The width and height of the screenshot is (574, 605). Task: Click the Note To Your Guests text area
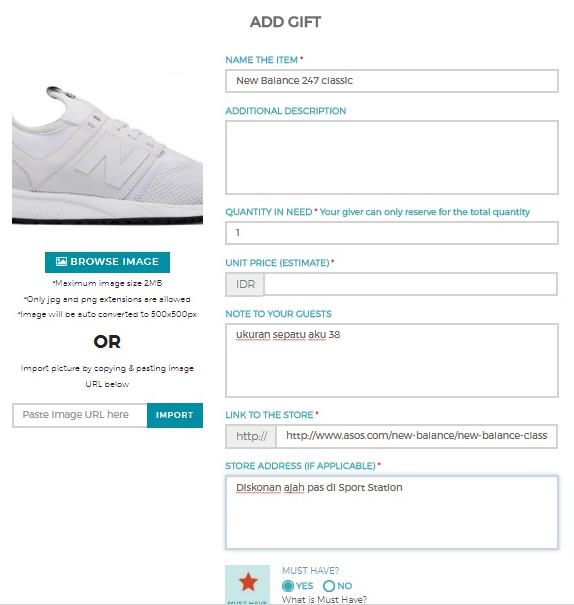click(x=392, y=360)
